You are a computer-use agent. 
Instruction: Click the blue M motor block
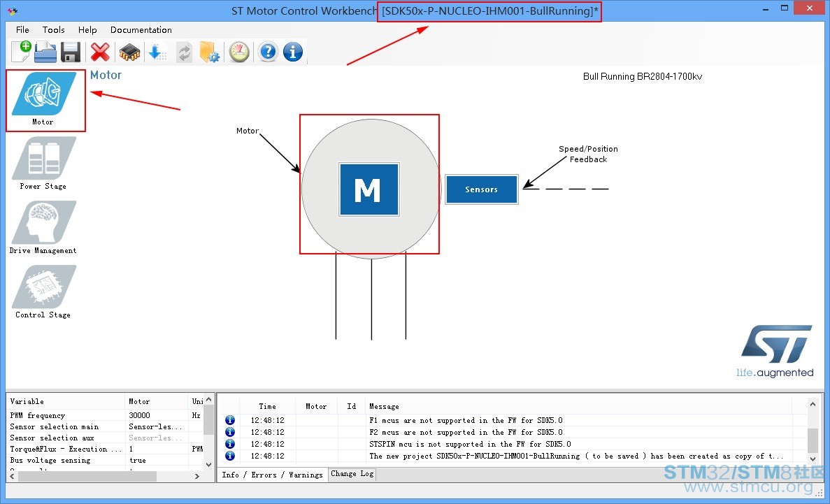coord(369,189)
